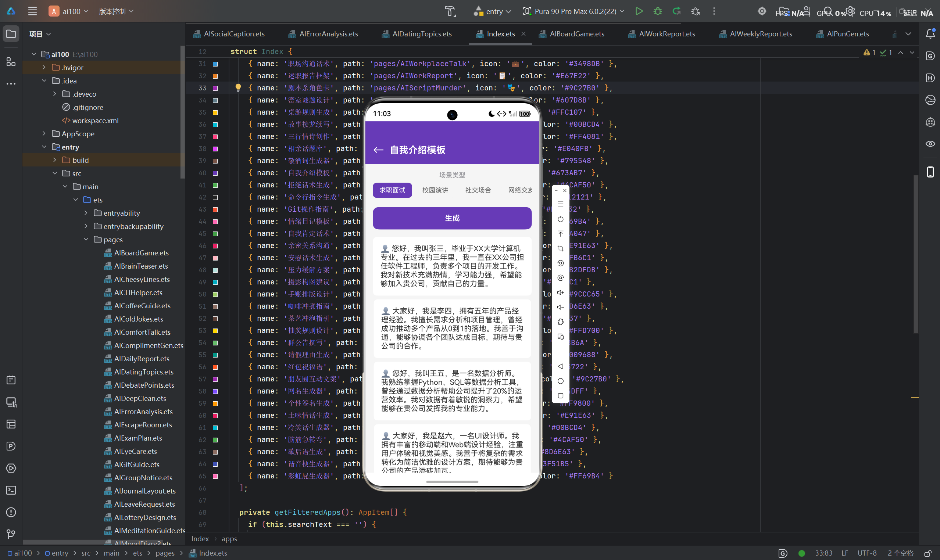Tap the 生成 button in the emulator
This screenshot has height=560, width=940.
[x=452, y=218]
